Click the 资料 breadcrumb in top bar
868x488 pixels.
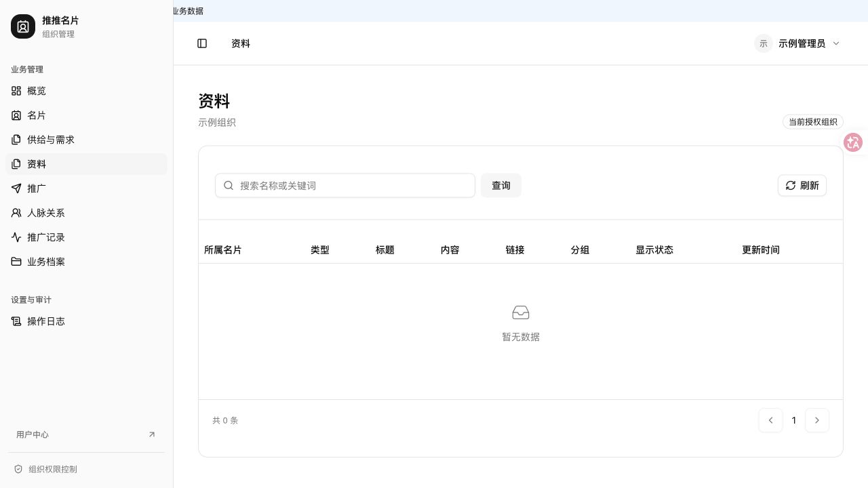coord(241,43)
